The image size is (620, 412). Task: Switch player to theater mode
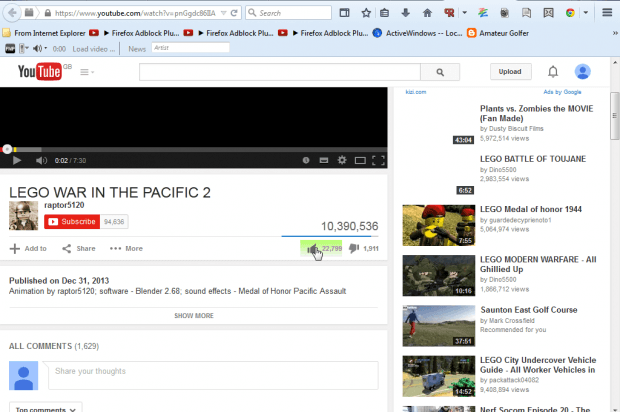coord(360,160)
